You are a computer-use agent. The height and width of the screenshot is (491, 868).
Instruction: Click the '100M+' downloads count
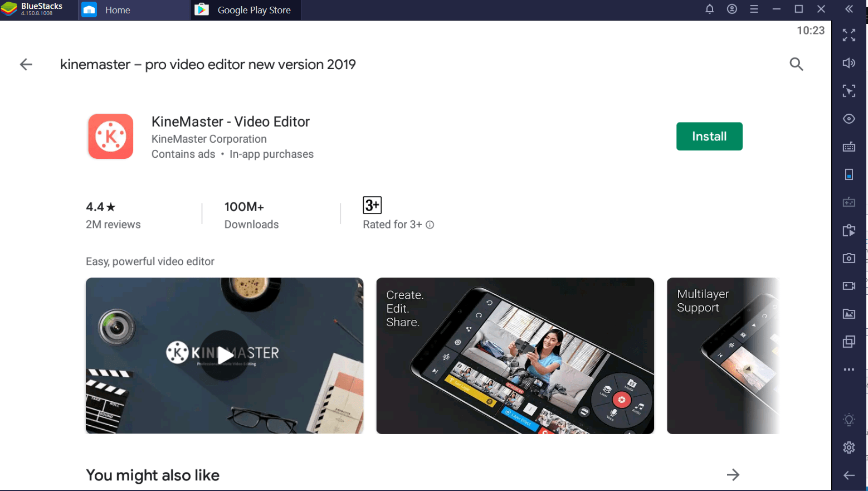click(244, 207)
